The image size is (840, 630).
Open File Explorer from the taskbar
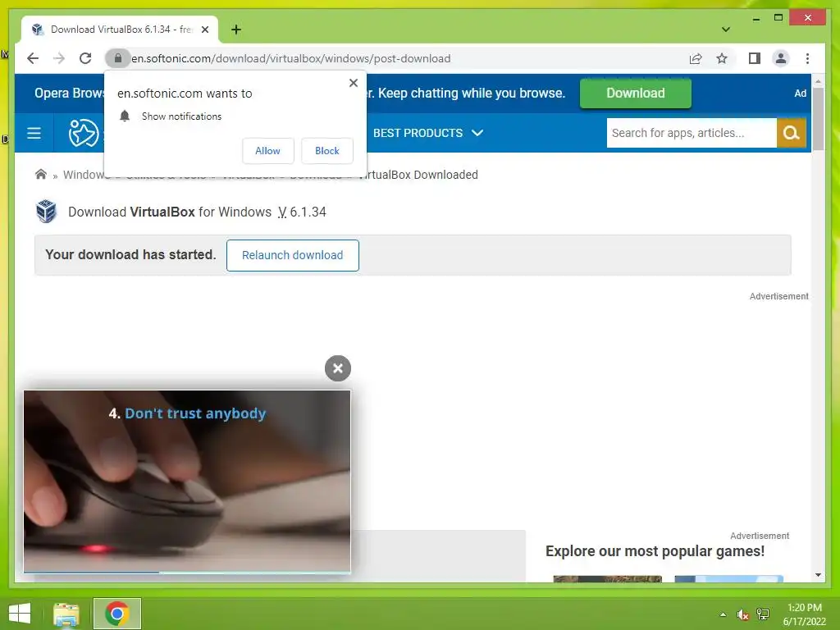coord(66,614)
